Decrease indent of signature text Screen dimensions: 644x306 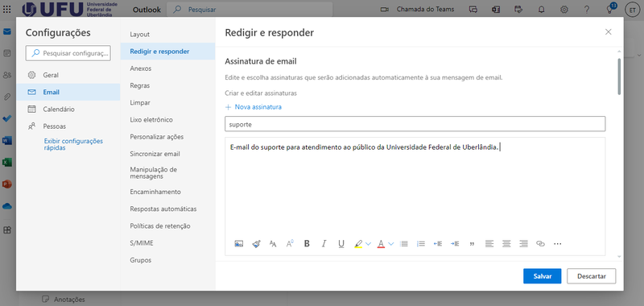438,243
